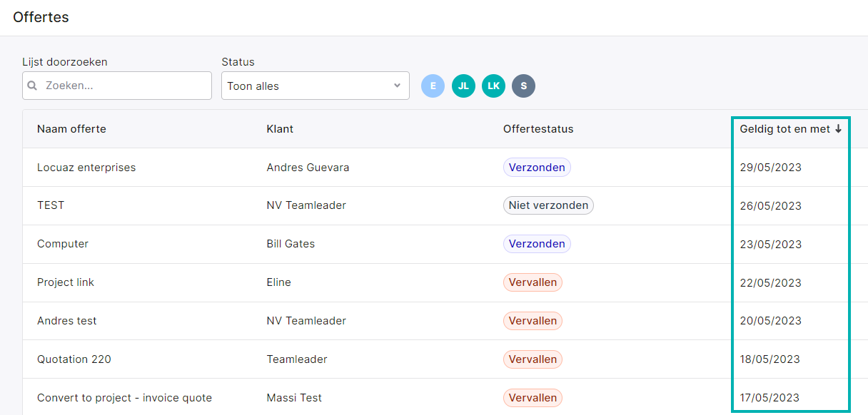Sort by the Offertestatus column header
The height and width of the screenshot is (415, 868).
tap(538, 129)
